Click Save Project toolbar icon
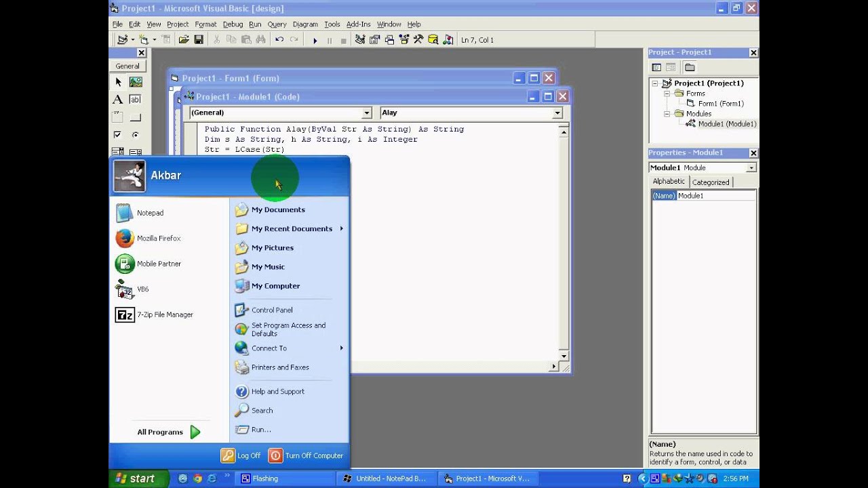 [x=199, y=40]
